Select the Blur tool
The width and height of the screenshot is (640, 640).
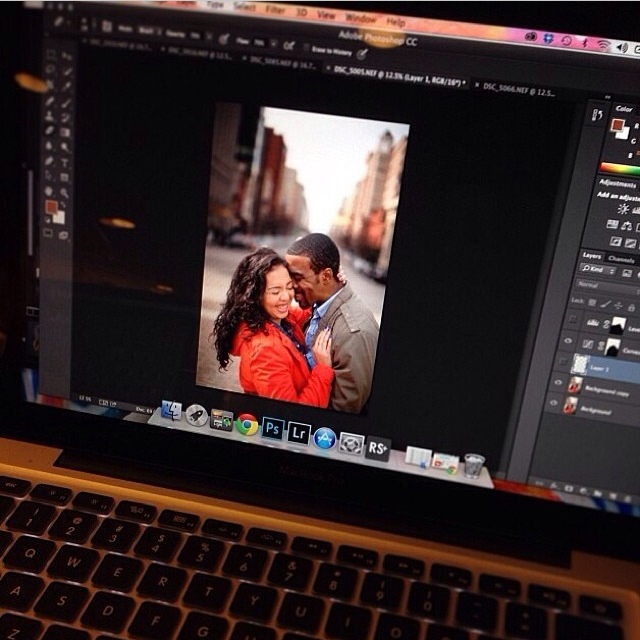tap(49, 146)
